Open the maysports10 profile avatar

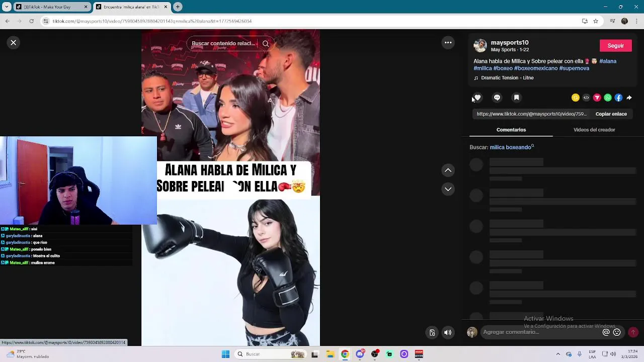tap(480, 46)
